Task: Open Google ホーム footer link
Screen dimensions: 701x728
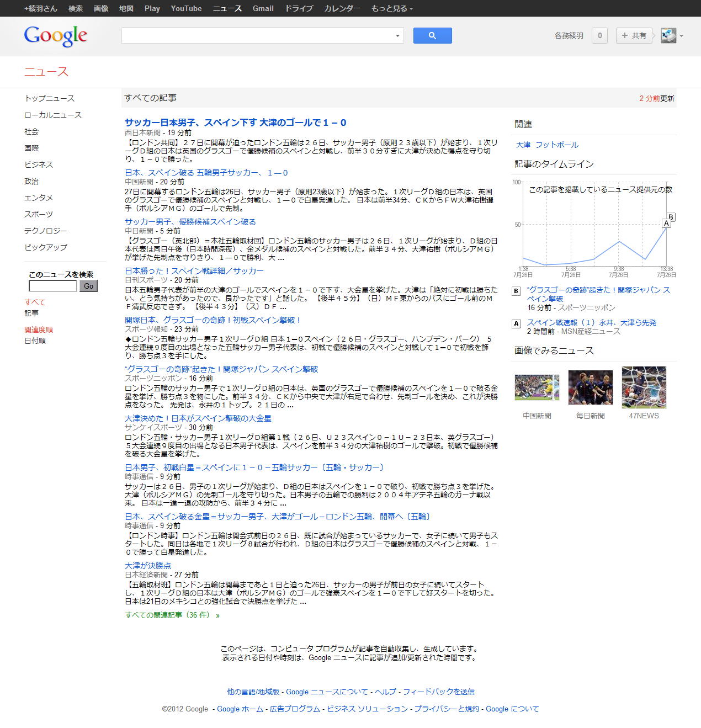Action: pyautogui.click(x=240, y=709)
